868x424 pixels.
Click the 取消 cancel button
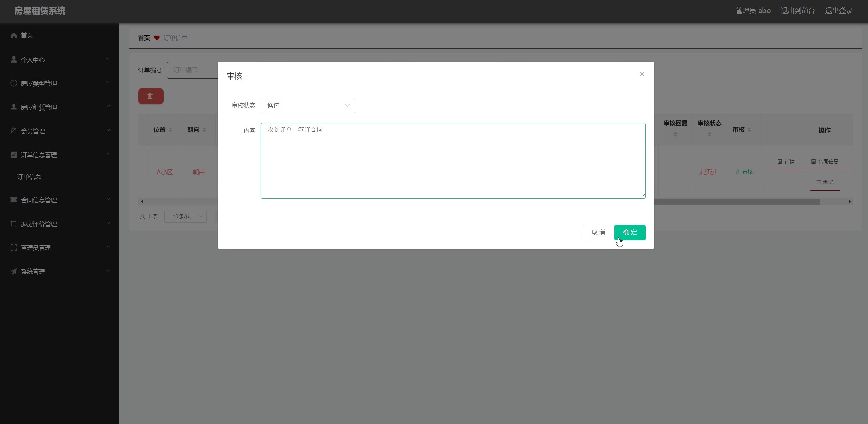[x=598, y=232]
